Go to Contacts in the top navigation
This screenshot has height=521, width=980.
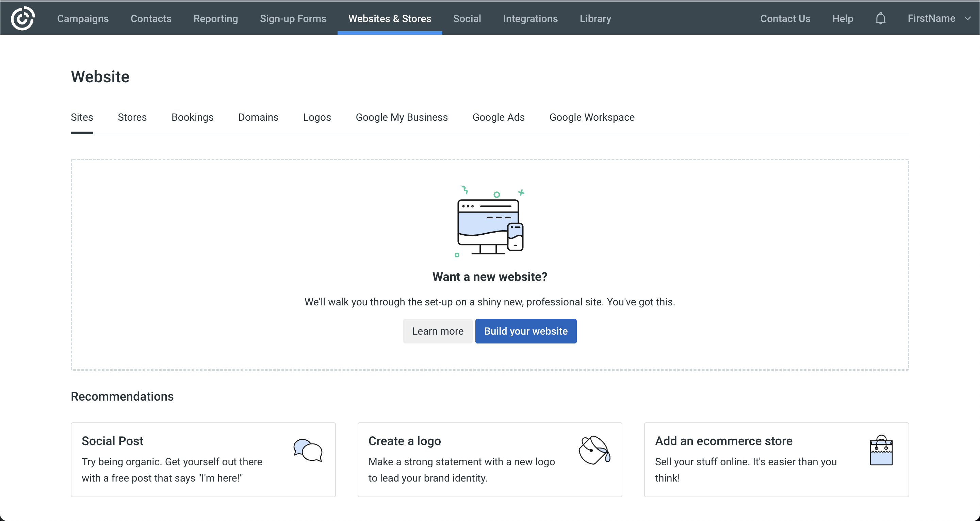151,18
